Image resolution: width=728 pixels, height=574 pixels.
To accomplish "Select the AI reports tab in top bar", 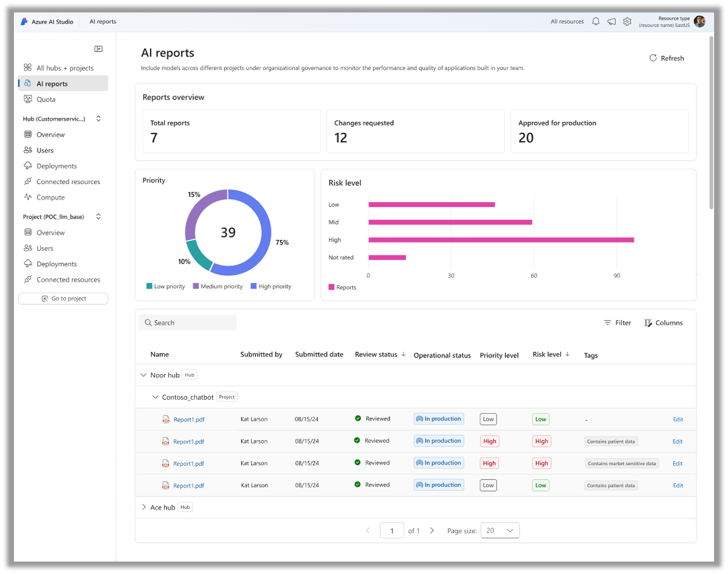I will (102, 21).
